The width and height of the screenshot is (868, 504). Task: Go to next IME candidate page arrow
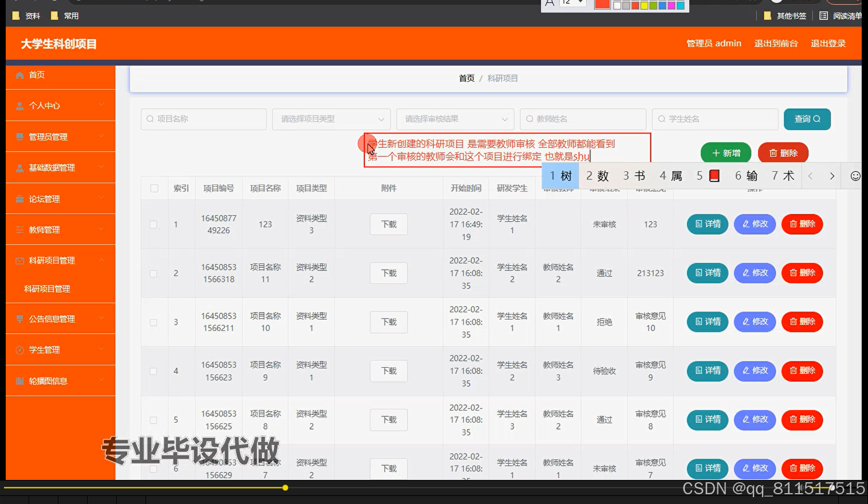pos(832,176)
